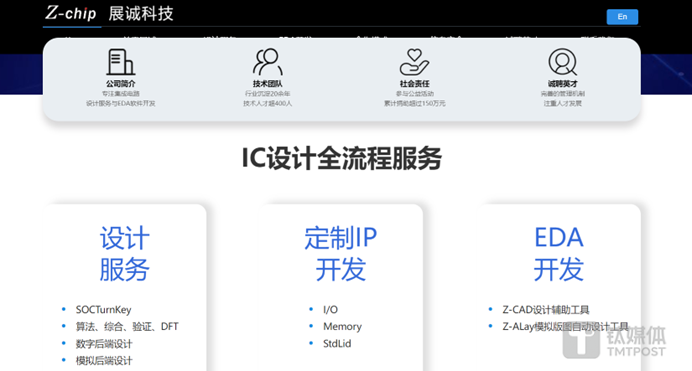Click 设计服务与EDA软件开发 description text
The width and height of the screenshot is (692, 371).
click(120, 103)
